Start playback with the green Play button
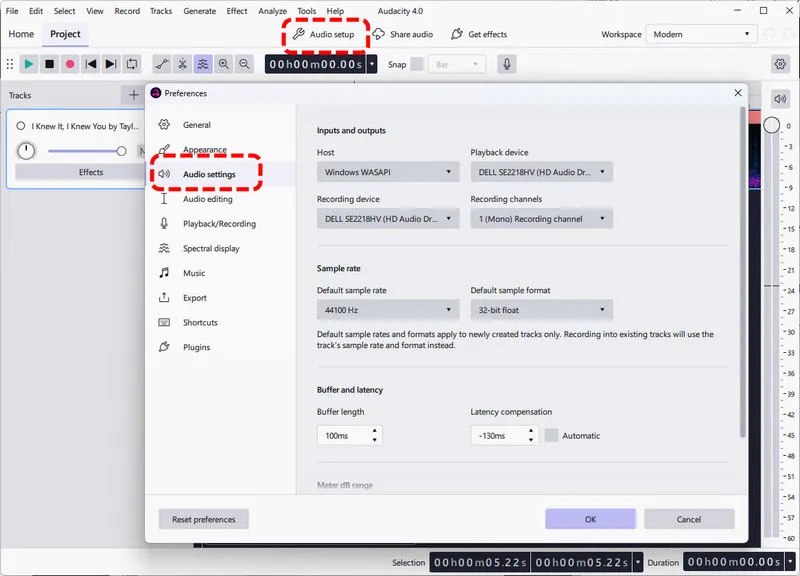Viewport: 800px width, 576px height. pyautogui.click(x=29, y=64)
